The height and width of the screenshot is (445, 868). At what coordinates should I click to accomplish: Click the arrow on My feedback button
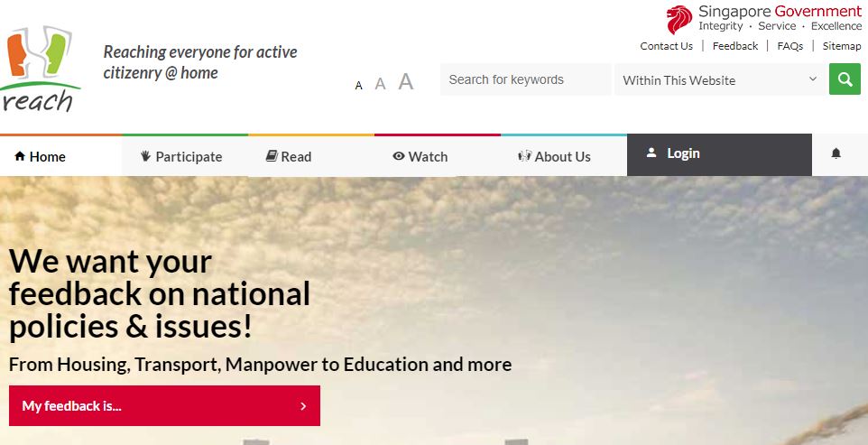click(x=303, y=406)
